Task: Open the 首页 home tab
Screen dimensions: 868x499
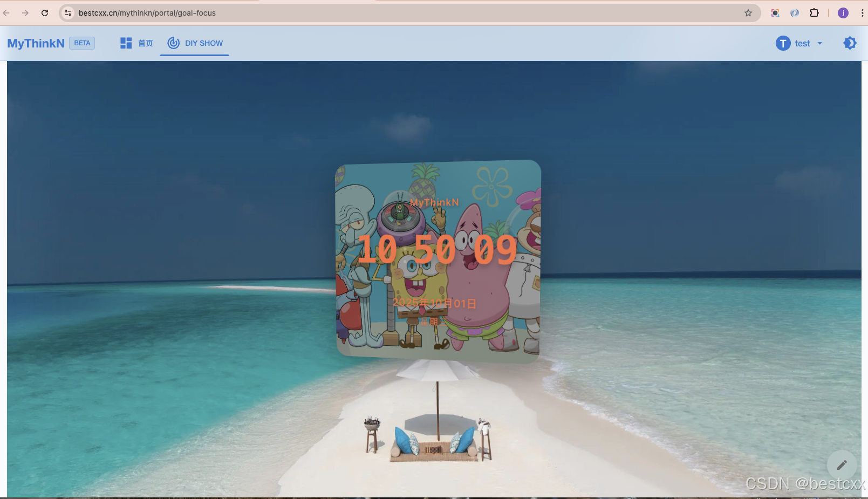Action: click(x=136, y=43)
